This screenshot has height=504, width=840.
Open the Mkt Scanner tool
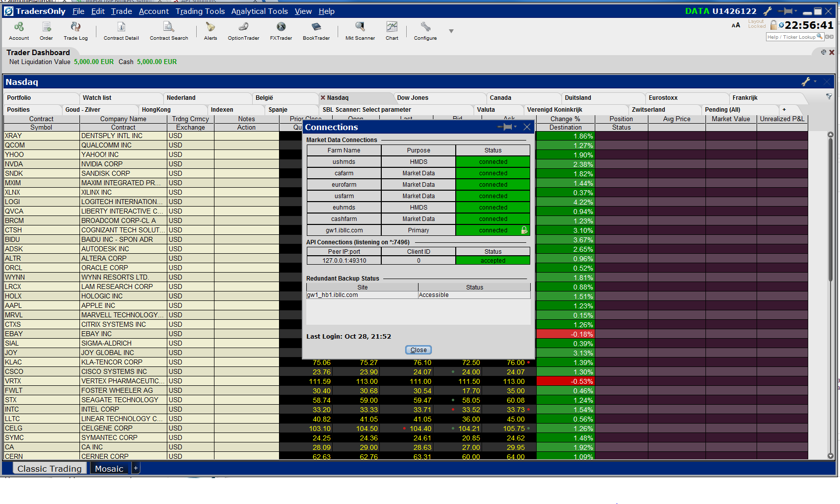(x=360, y=31)
